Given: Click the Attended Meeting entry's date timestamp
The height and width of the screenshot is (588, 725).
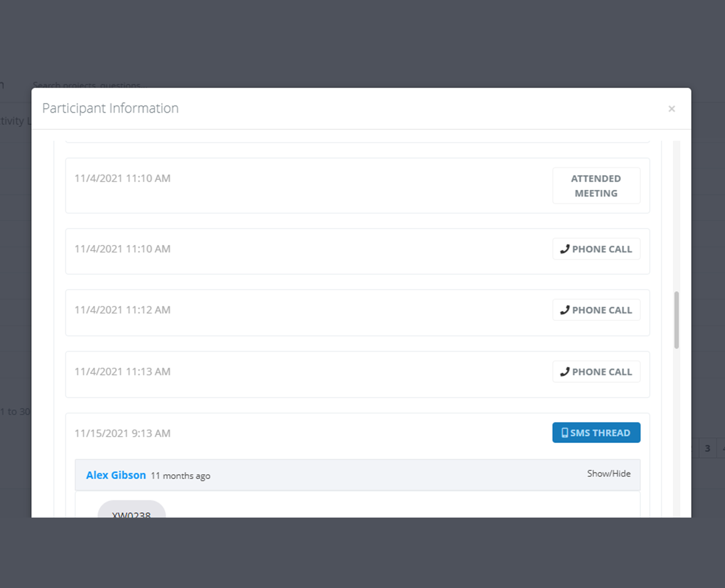Looking at the screenshot, I should point(122,179).
